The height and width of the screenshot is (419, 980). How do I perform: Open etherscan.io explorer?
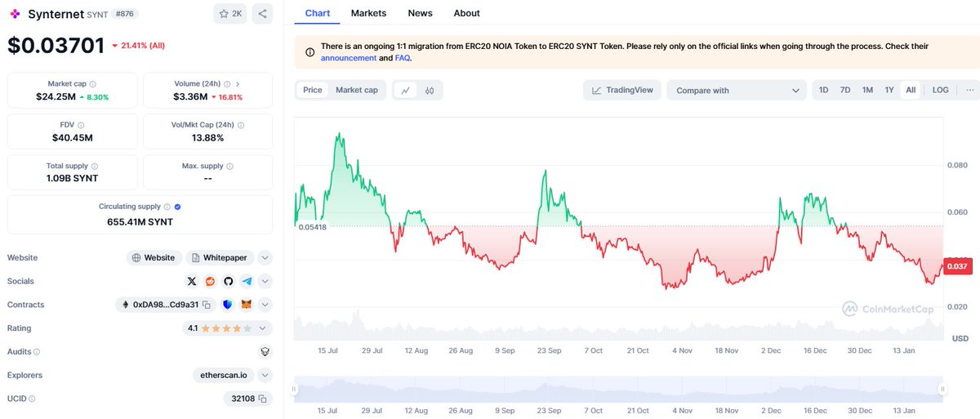pos(222,375)
